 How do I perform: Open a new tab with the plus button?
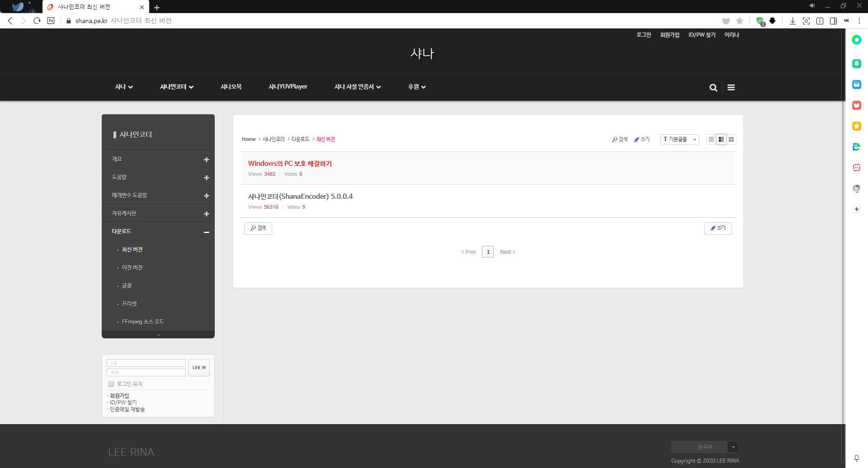point(157,7)
